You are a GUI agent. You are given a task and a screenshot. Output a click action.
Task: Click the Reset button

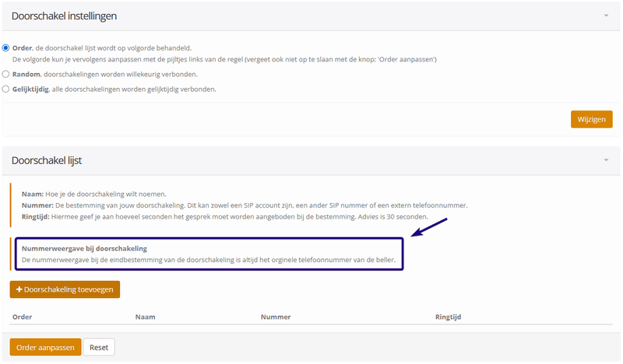tap(99, 348)
